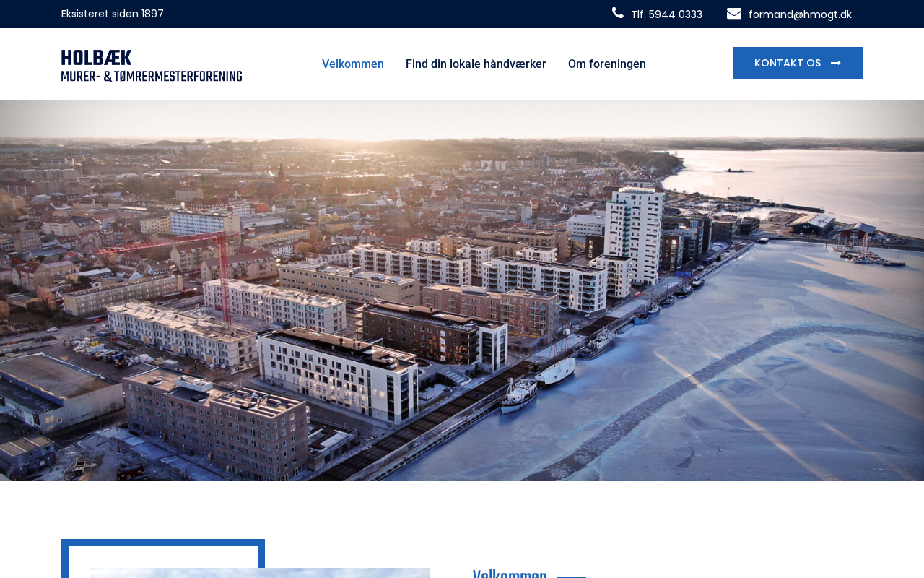This screenshot has height=578, width=924.
Task: Click the Eksisteret siden 1897 text
Action: click(x=113, y=14)
